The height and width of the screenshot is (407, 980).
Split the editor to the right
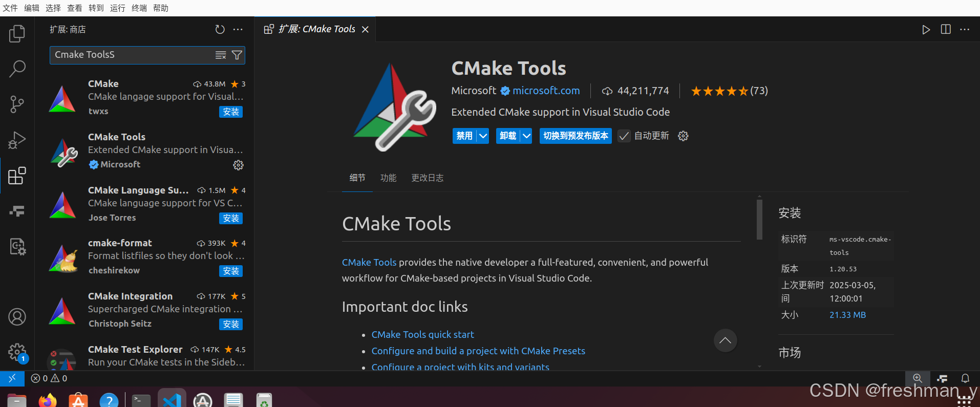click(946, 30)
